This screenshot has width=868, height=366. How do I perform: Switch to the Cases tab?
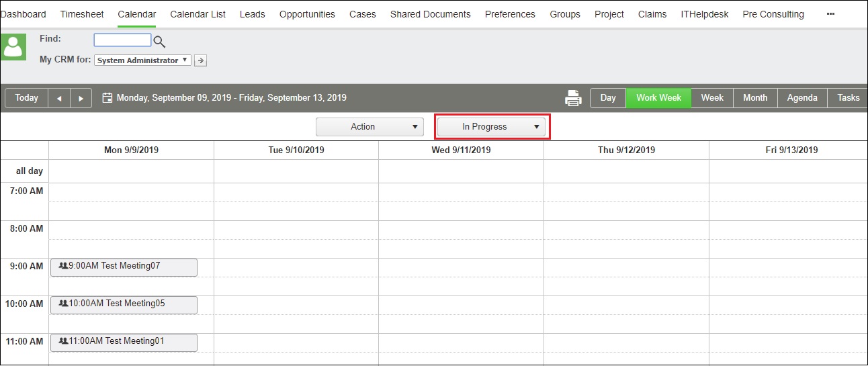[363, 14]
